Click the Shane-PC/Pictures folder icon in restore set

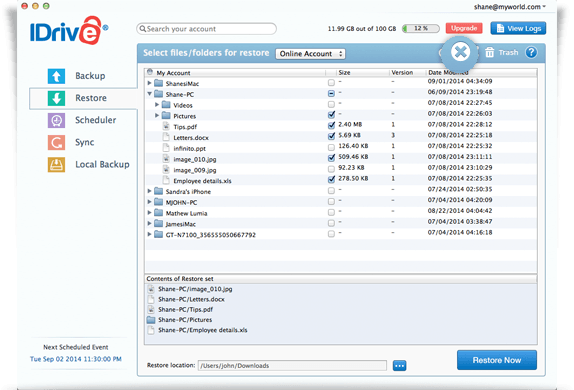tap(151, 320)
